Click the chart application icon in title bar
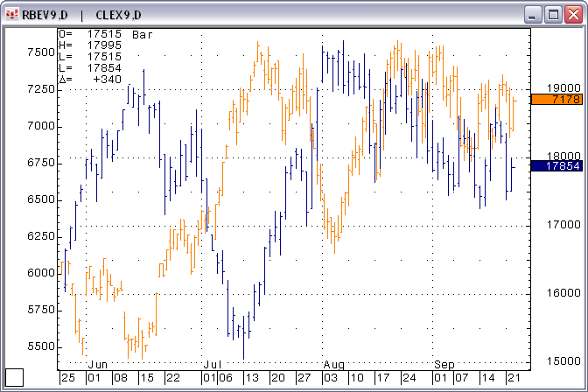This screenshot has height=392, width=588. pyautogui.click(x=12, y=15)
